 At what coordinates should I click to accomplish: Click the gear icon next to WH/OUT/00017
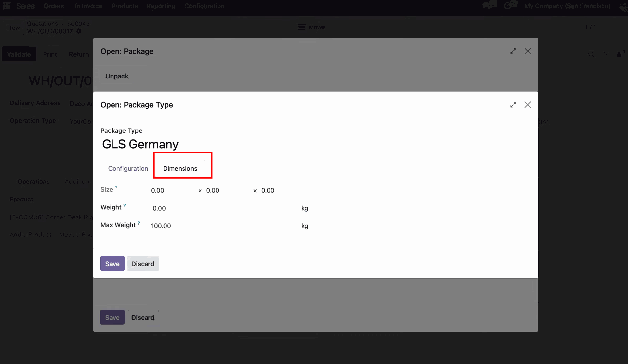79,31
